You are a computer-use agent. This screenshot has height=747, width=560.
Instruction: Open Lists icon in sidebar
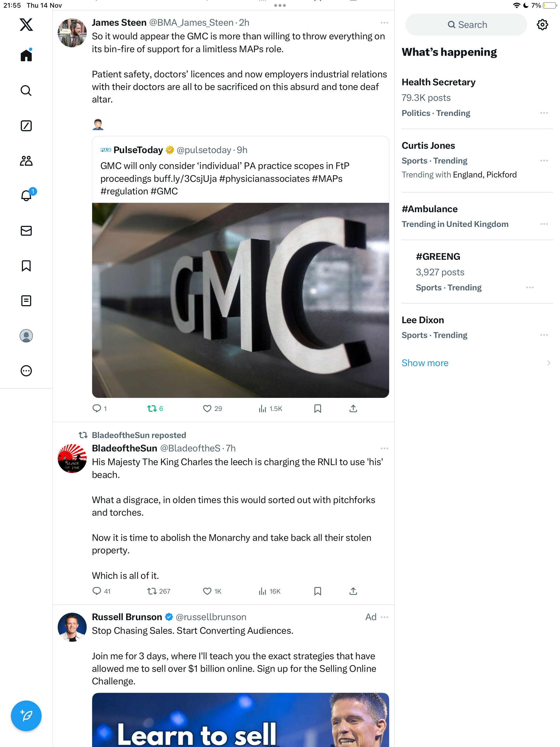click(x=26, y=300)
